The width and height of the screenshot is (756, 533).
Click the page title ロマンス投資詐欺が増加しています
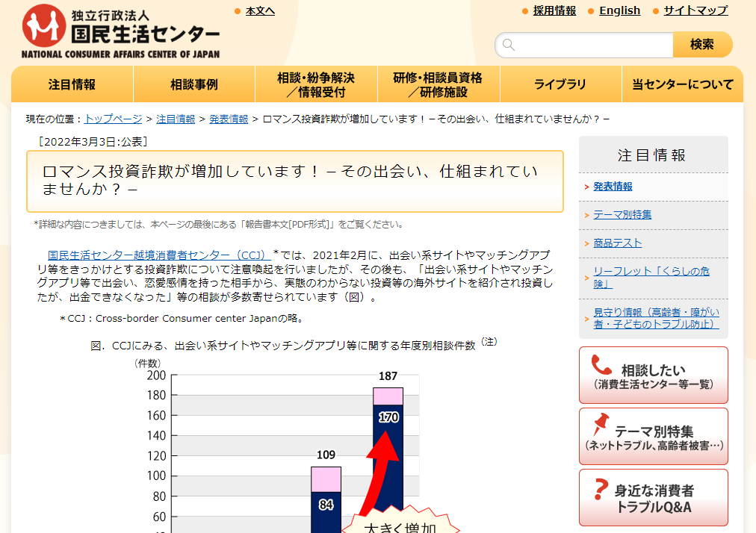(289, 180)
